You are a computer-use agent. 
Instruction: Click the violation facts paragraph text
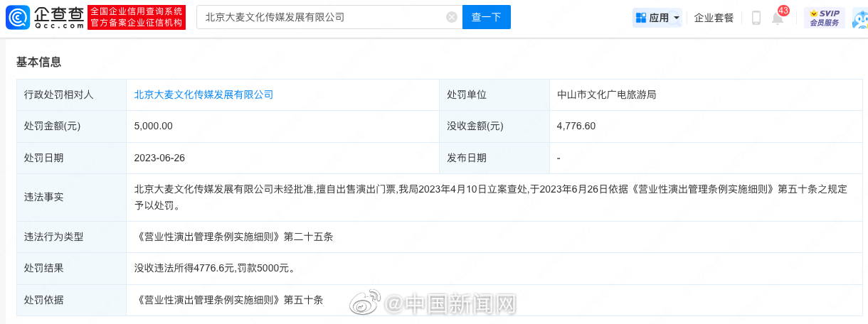[x=491, y=198]
